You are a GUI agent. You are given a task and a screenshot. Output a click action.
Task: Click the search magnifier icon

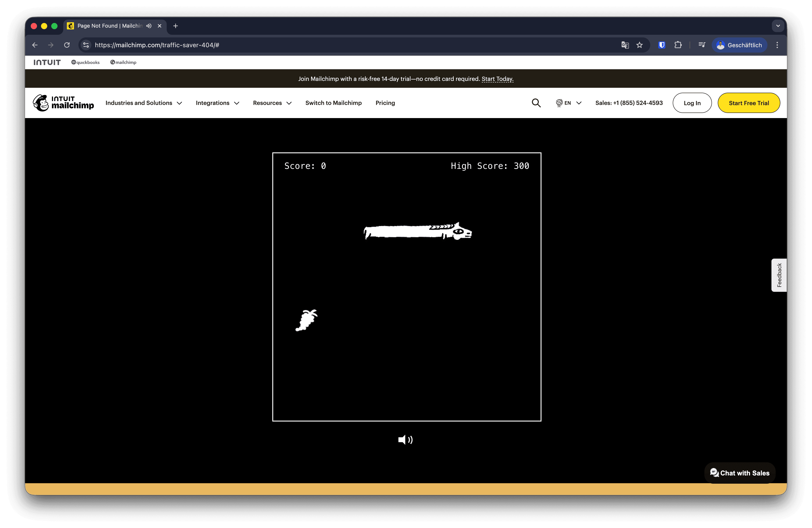536,103
